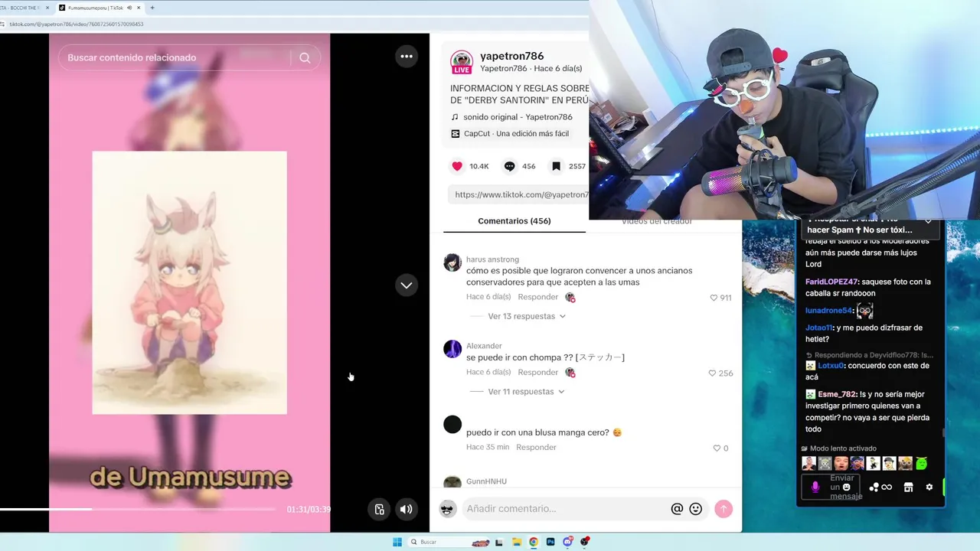Viewport: 980px width, 551px height.
Task: Click the microphone icon in stream chat
Action: coord(815,487)
